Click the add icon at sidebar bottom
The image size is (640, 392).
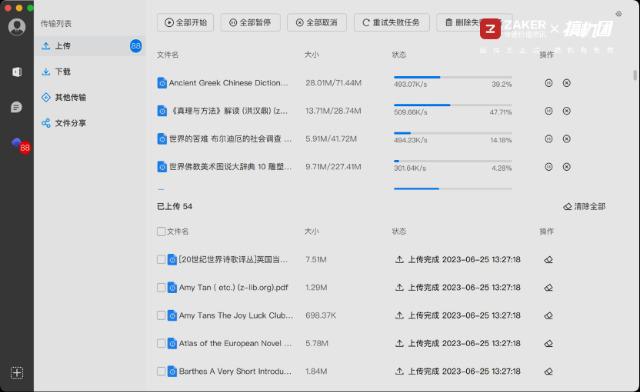[x=17, y=372]
